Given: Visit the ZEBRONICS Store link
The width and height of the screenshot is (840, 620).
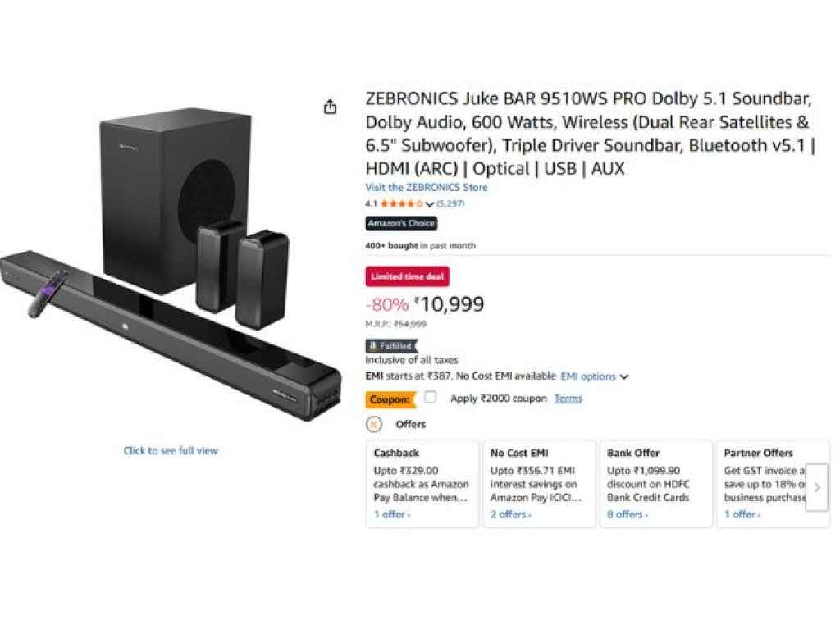Looking at the screenshot, I should pos(426,188).
